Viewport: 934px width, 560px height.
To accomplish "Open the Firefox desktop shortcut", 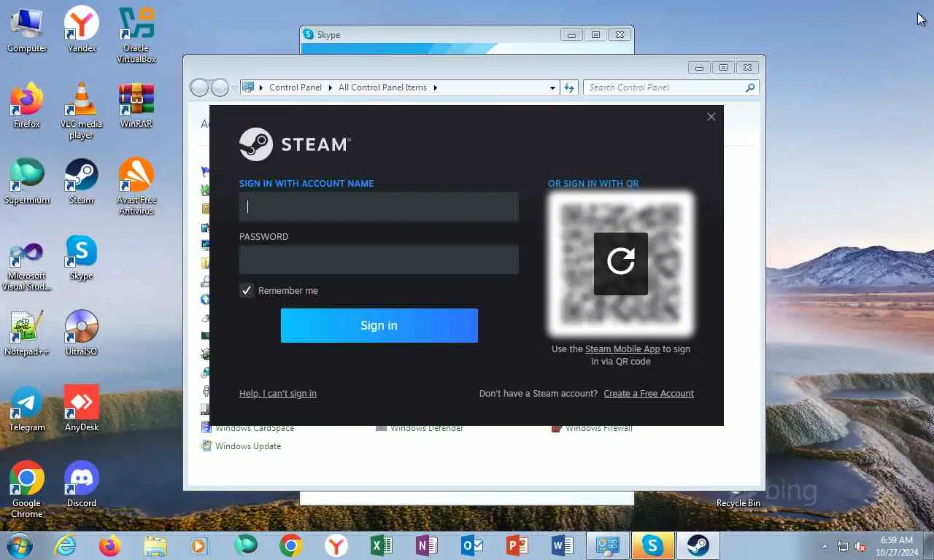I will click(27, 106).
